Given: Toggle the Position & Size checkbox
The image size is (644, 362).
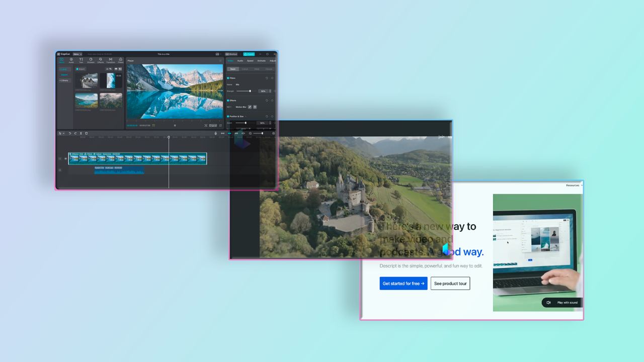Looking at the screenshot, I should tap(228, 116).
